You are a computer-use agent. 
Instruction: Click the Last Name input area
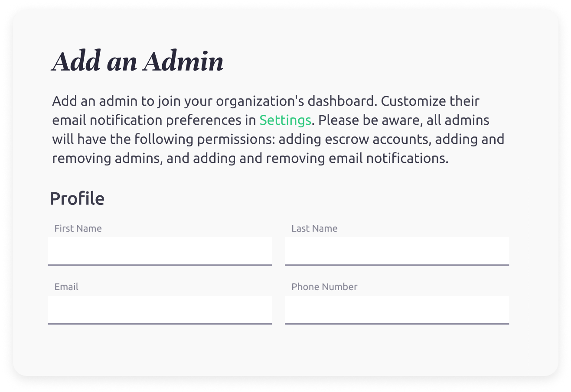(x=396, y=251)
